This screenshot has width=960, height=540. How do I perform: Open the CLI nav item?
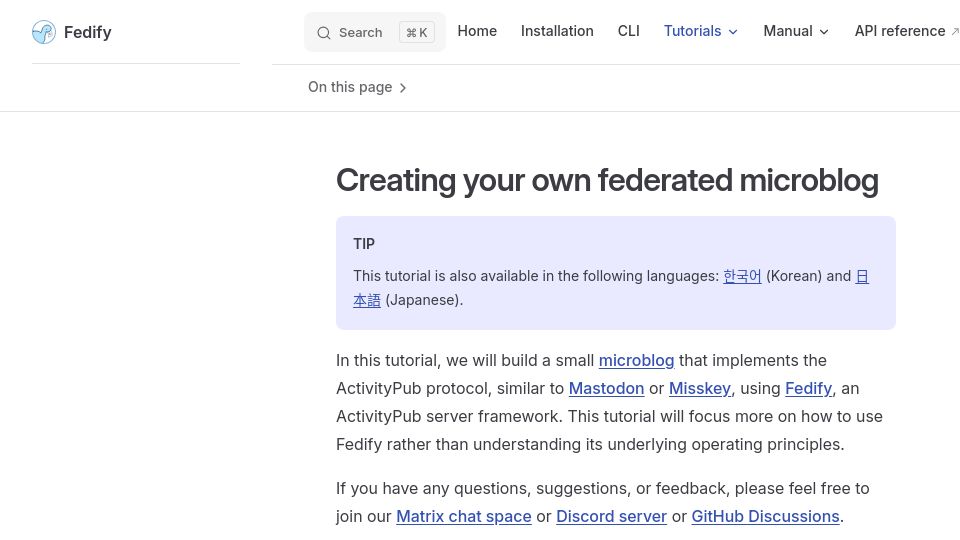point(629,31)
